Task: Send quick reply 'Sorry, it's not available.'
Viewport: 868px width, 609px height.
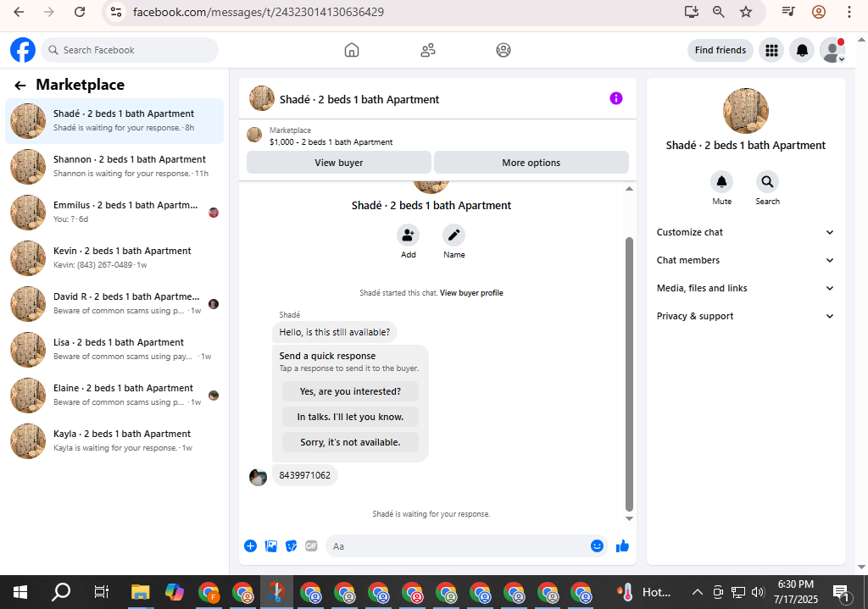Action: tap(350, 442)
